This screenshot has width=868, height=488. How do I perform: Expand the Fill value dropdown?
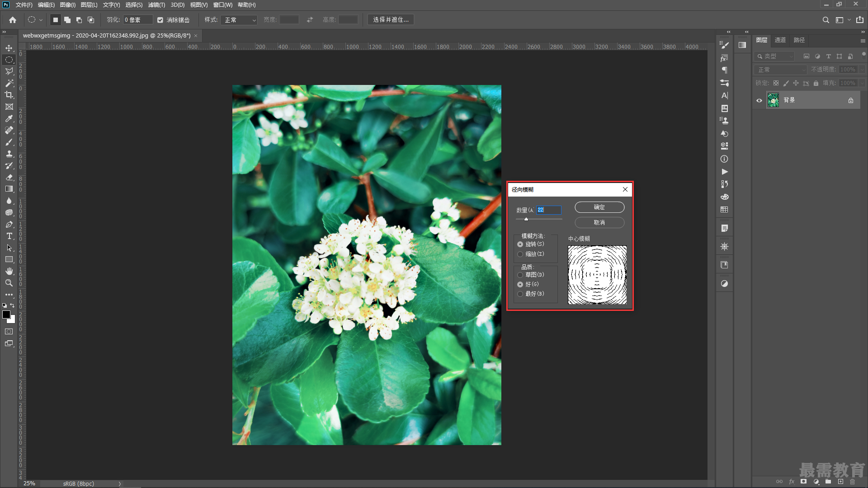(x=862, y=83)
